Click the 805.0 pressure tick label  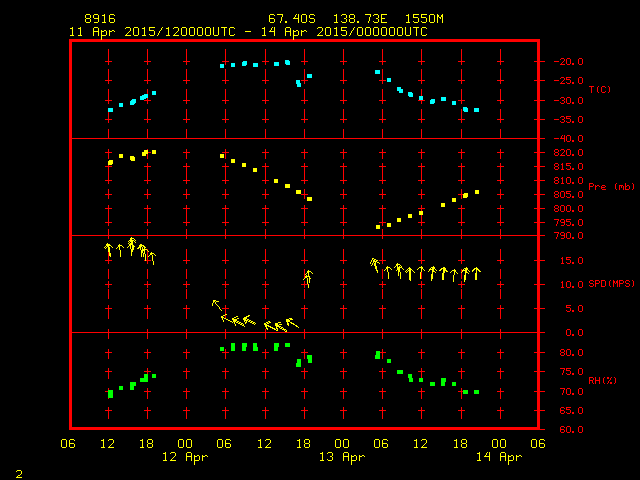click(x=568, y=195)
